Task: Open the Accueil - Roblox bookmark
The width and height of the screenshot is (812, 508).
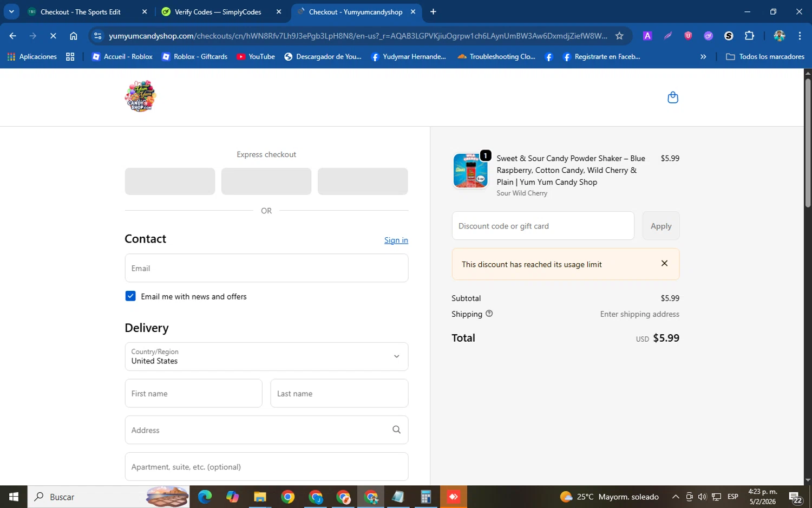Action: tap(122, 56)
